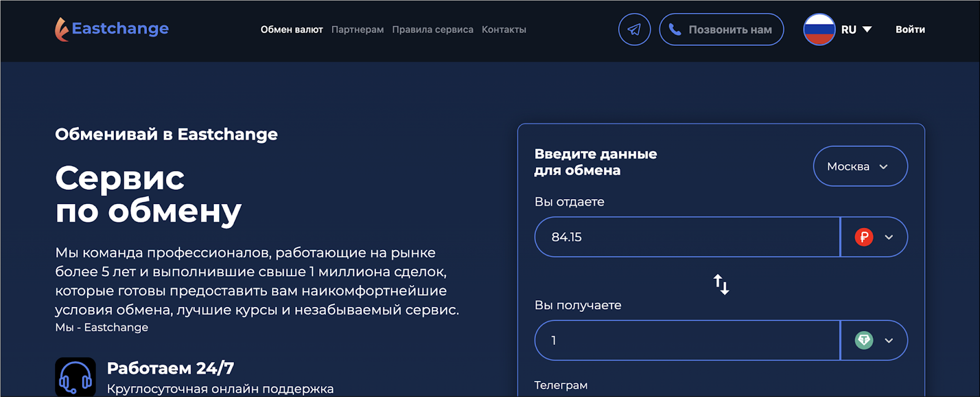Click the Телеграм field label

(561, 385)
